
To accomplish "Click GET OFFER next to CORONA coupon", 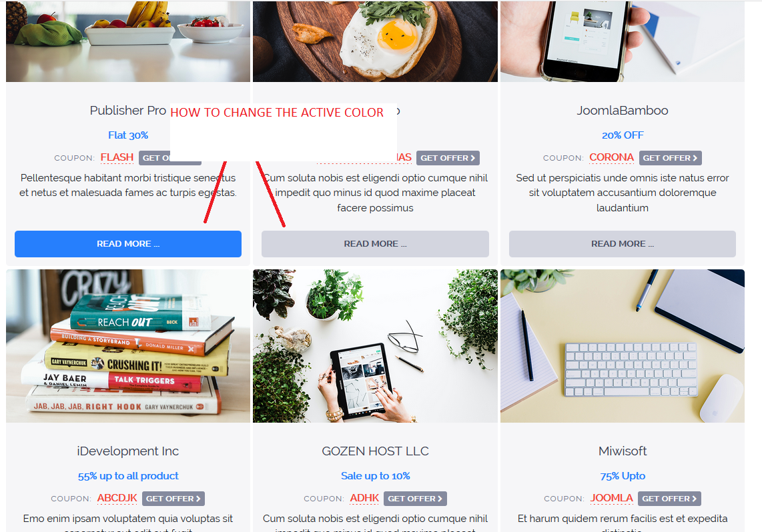I will [x=670, y=158].
